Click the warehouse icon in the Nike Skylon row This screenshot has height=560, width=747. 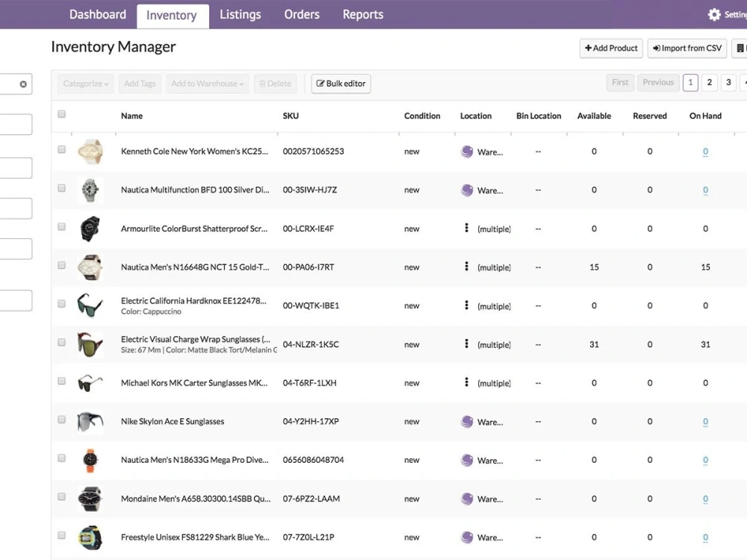(467, 422)
